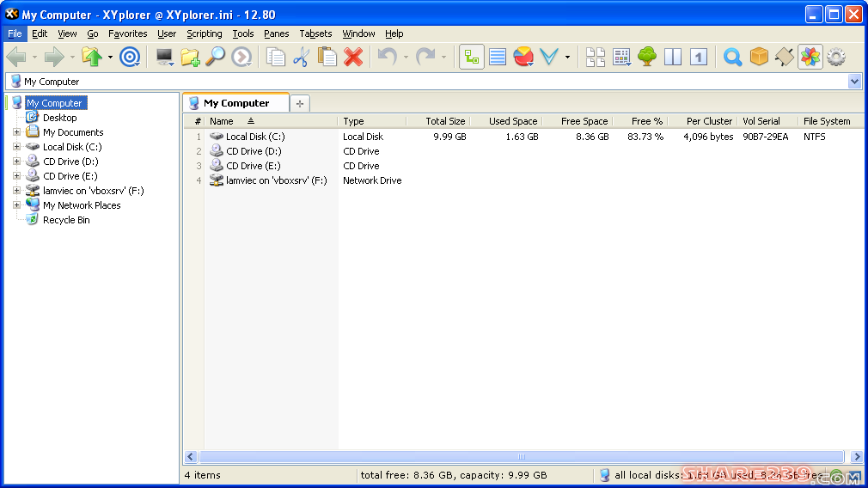Click the floating preview card icon
The width and height of the screenshot is (868, 488).
pos(785,57)
